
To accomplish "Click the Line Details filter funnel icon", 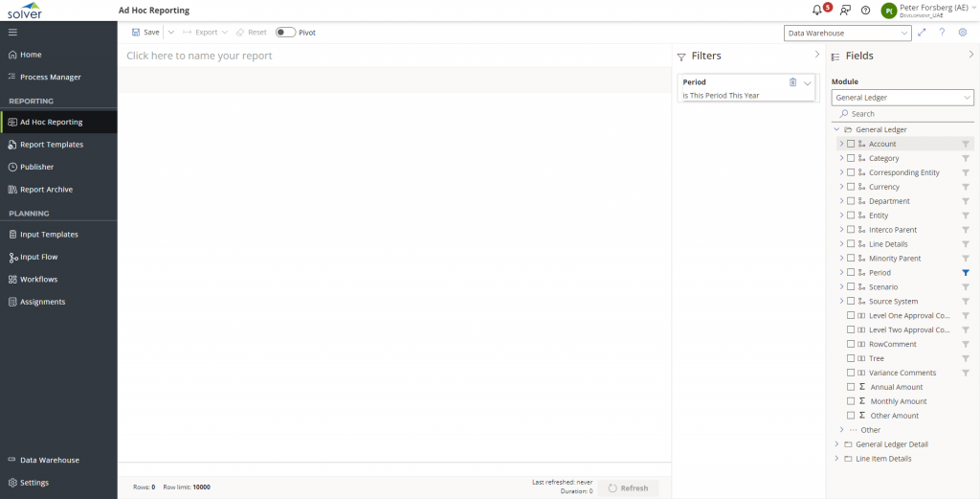I will click(966, 244).
